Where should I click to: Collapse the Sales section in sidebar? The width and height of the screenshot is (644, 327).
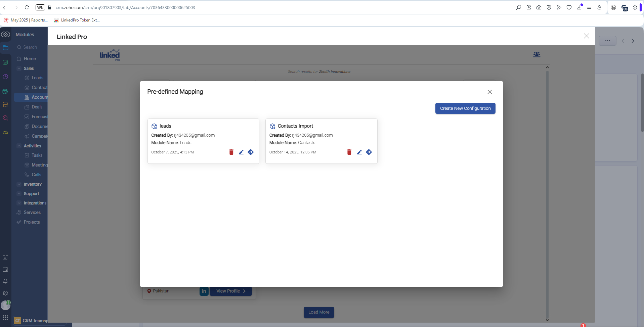coord(19,68)
